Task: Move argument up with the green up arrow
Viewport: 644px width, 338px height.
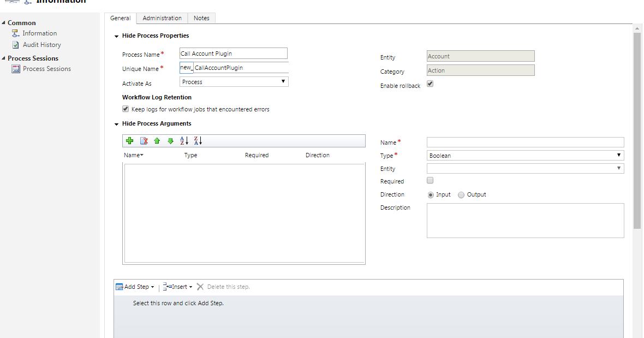Action: tap(157, 141)
